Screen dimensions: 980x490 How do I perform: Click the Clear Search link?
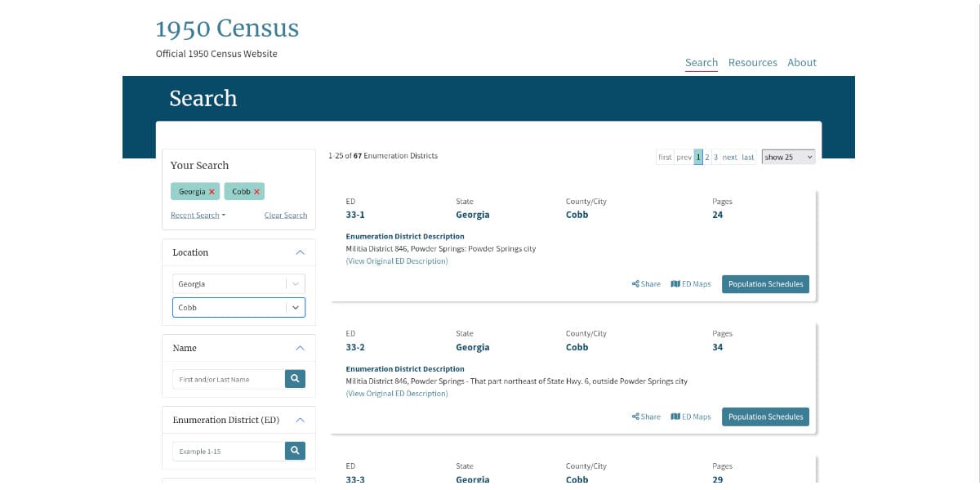click(x=286, y=216)
